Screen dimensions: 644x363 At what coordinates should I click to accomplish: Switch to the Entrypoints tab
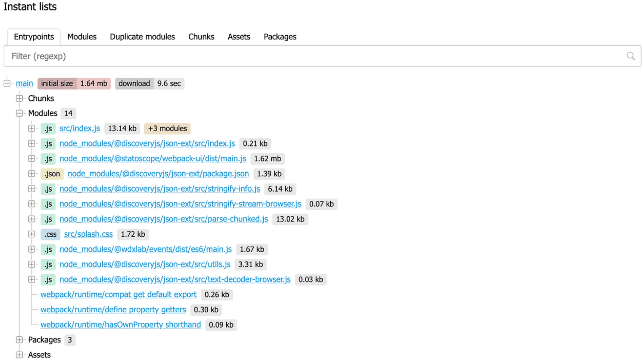[34, 37]
